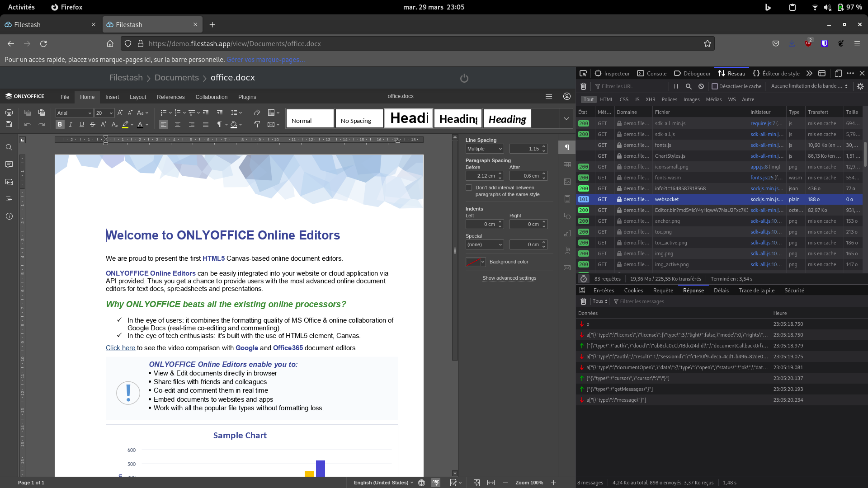Image resolution: width=868 pixels, height=488 pixels.
Task: Click the Paste icon in the toolbar
Action: [x=42, y=113]
